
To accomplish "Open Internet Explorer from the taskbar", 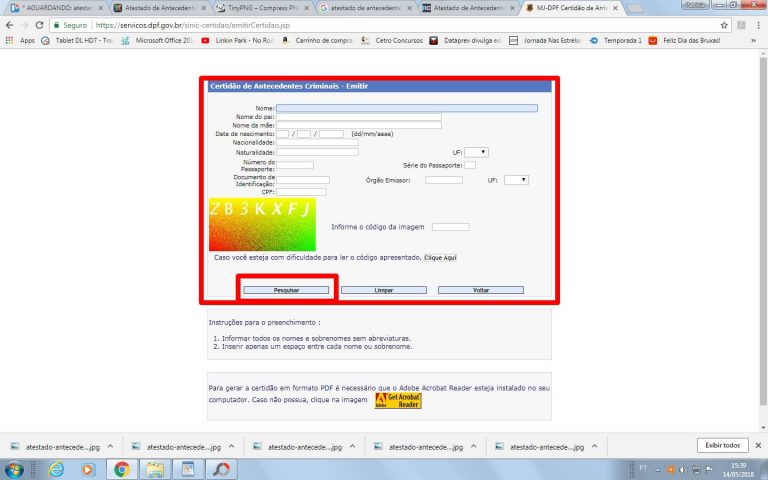I will click(55, 469).
